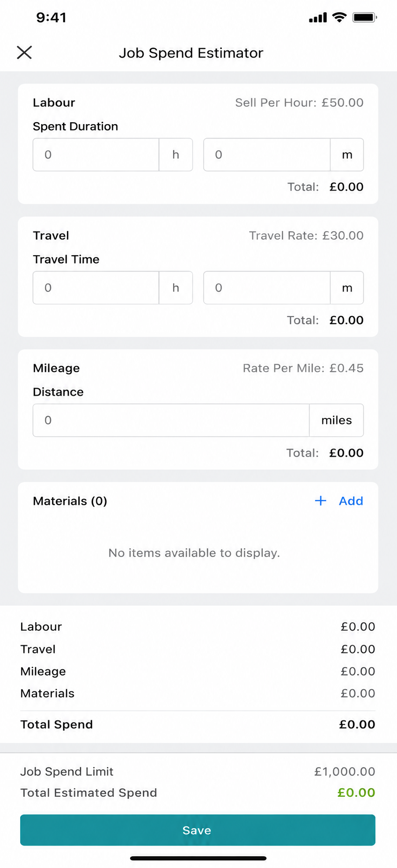Close the Job Spend Estimator screen
The height and width of the screenshot is (868, 397).
[24, 52]
